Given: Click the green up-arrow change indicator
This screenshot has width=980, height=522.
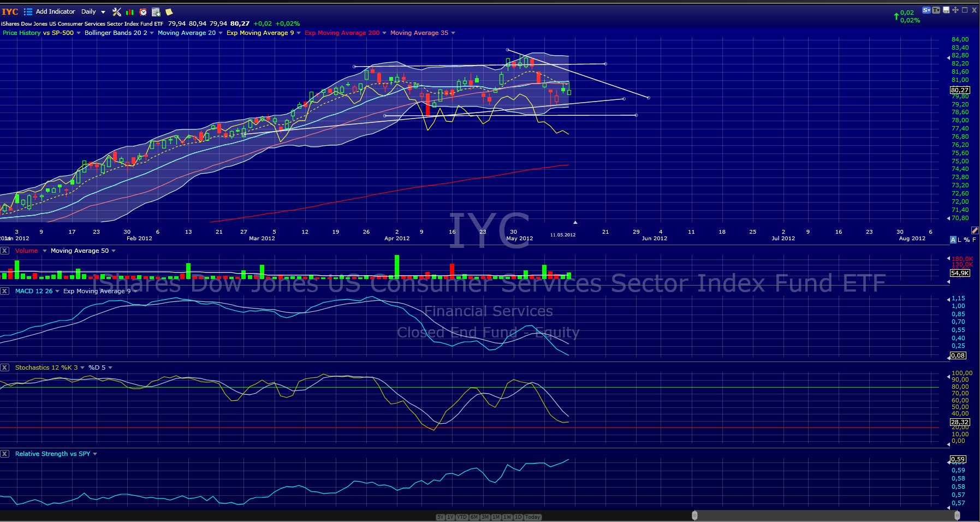Looking at the screenshot, I should click(x=896, y=16).
